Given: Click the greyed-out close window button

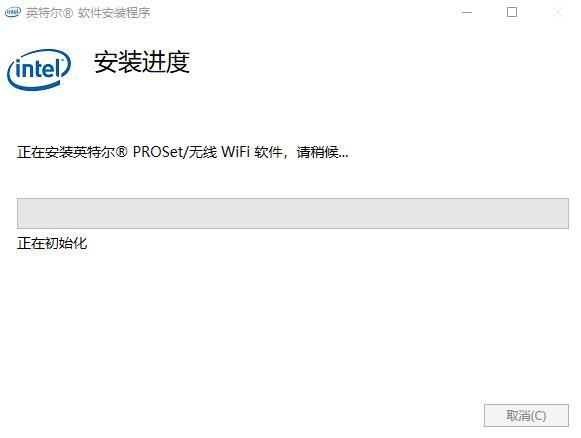Looking at the screenshot, I should pyautogui.click(x=557, y=13).
